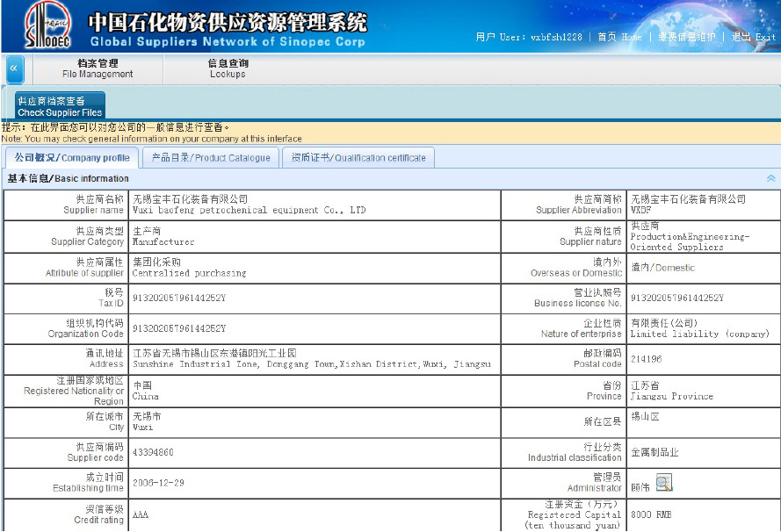Open the Qualification certificate tab

point(358,158)
